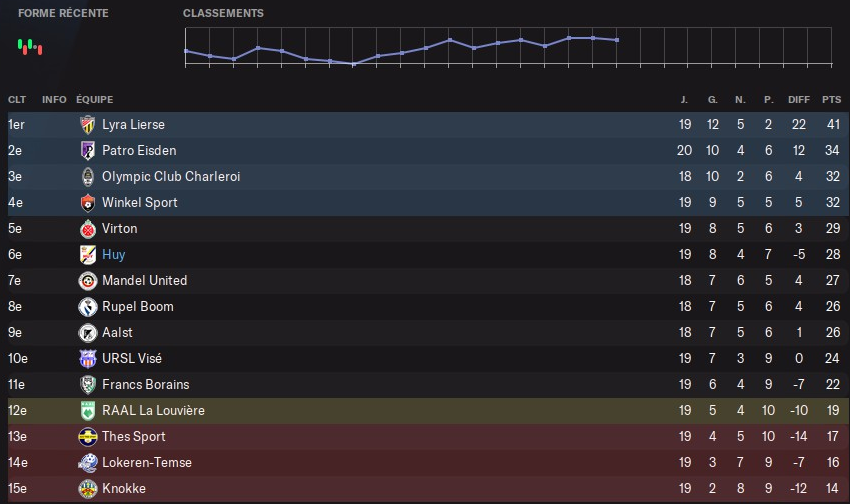The height and width of the screenshot is (504, 850).
Task: Select the Olympic Club Charleroi badge icon
Action: coord(87,177)
